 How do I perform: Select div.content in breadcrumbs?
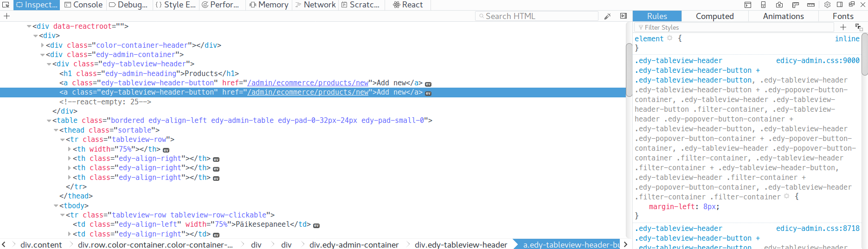(x=41, y=244)
